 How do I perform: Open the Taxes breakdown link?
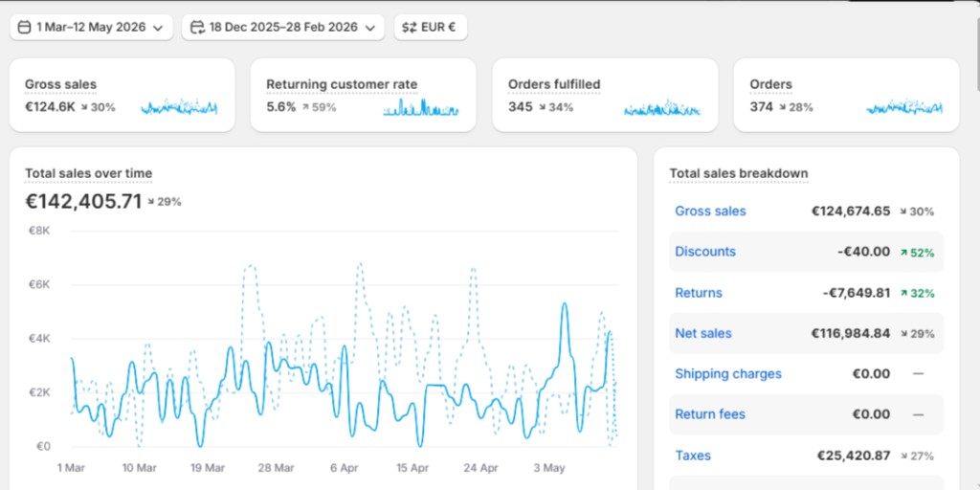[693, 456]
